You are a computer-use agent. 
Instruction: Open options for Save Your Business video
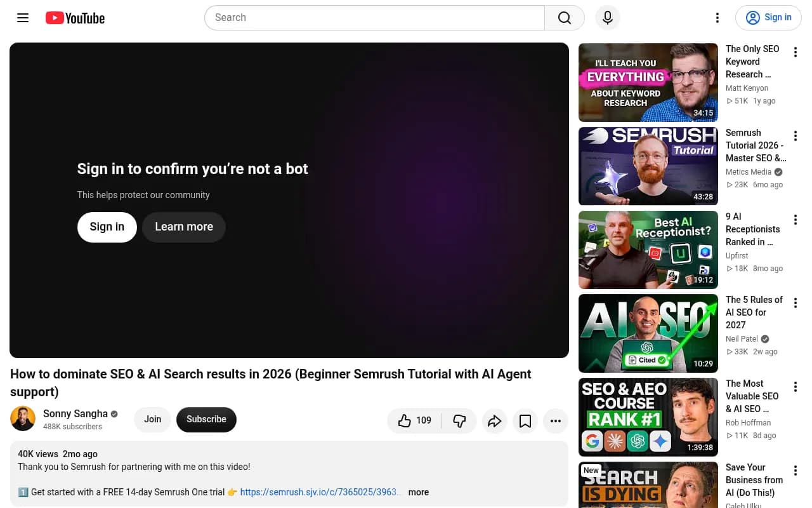[x=796, y=471]
